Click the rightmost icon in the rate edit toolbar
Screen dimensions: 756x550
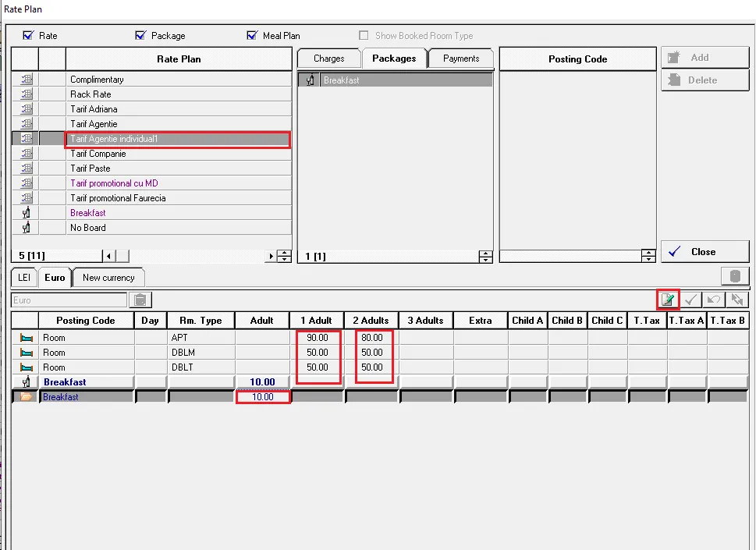click(x=737, y=300)
